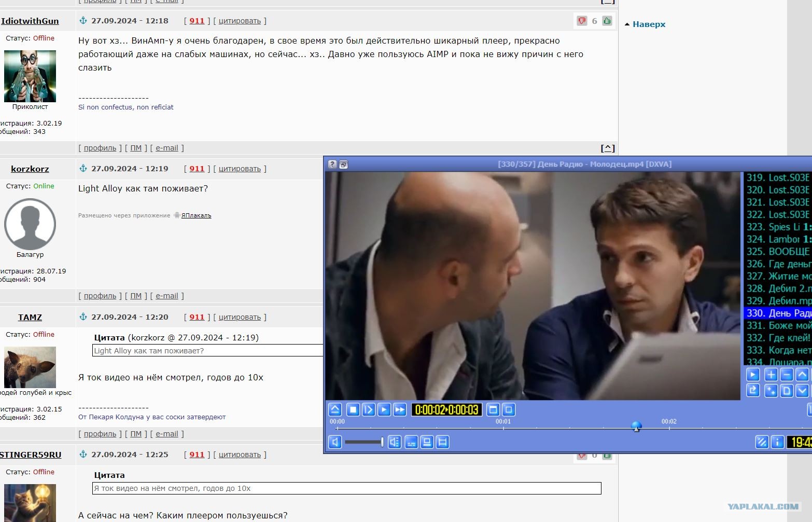
Task: Click ПМ link under korzkorz's post
Action: (136, 296)
